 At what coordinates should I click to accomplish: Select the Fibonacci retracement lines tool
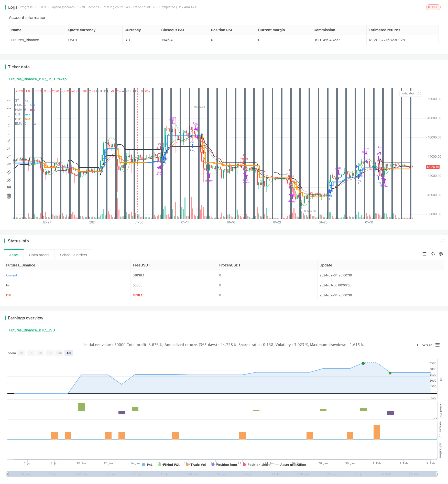[9, 188]
